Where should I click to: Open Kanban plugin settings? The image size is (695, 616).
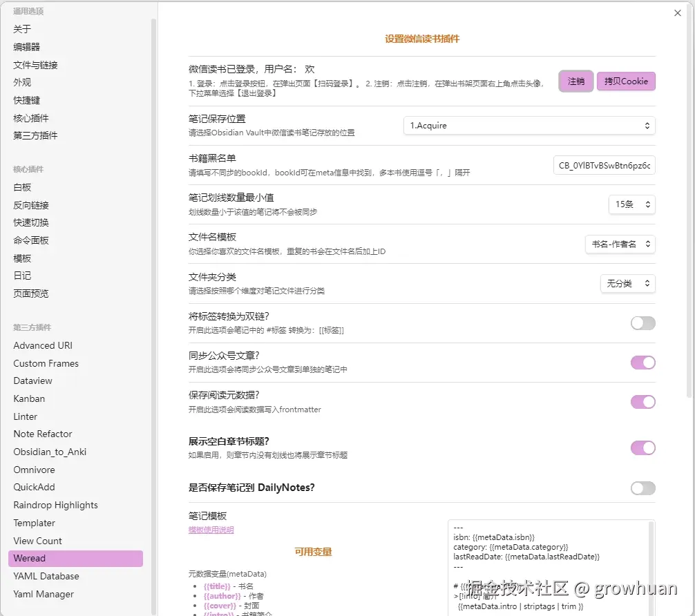pyautogui.click(x=29, y=398)
